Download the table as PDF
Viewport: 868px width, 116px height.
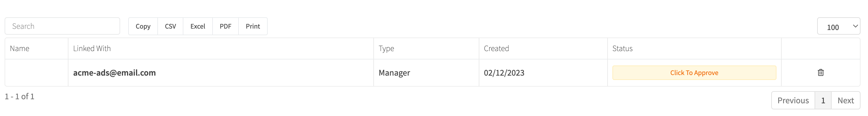click(x=226, y=26)
